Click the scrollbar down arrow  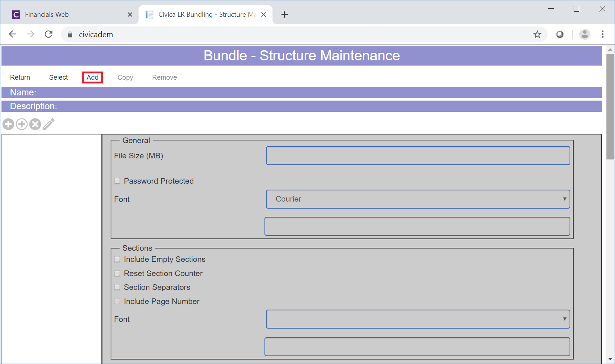pos(610,360)
